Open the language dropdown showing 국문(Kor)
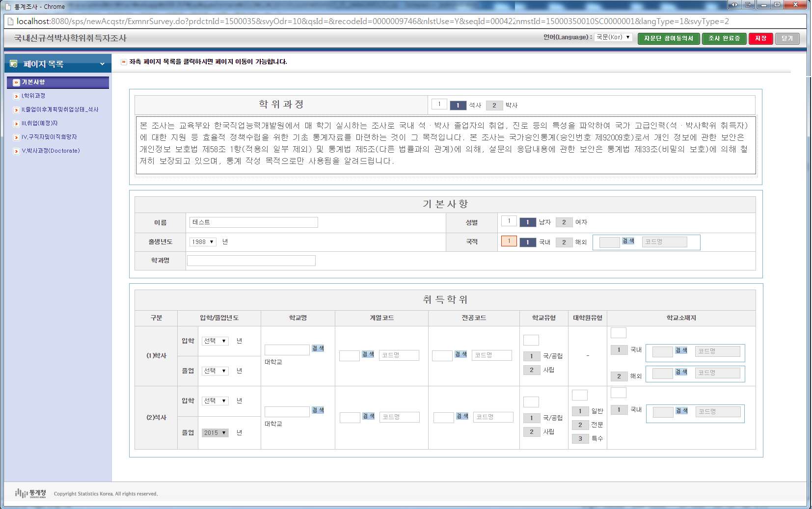 pyautogui.click(x=613, y=37)
